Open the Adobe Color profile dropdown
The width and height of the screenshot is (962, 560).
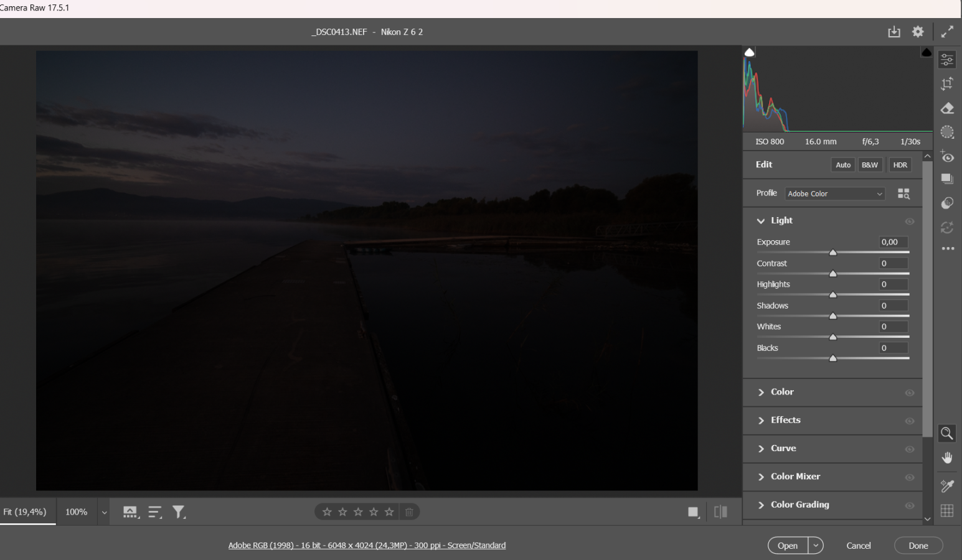pyautogui.click(x=834, y=194)
